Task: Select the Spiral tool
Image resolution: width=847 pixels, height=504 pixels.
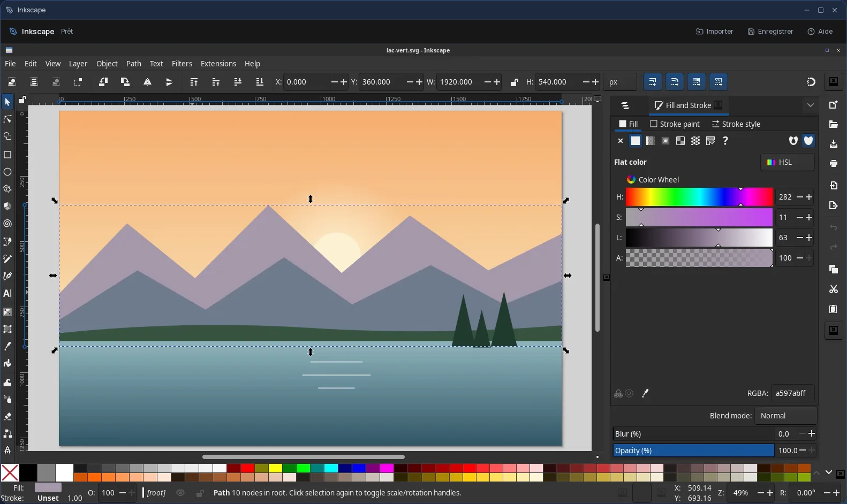Action: 7,224
